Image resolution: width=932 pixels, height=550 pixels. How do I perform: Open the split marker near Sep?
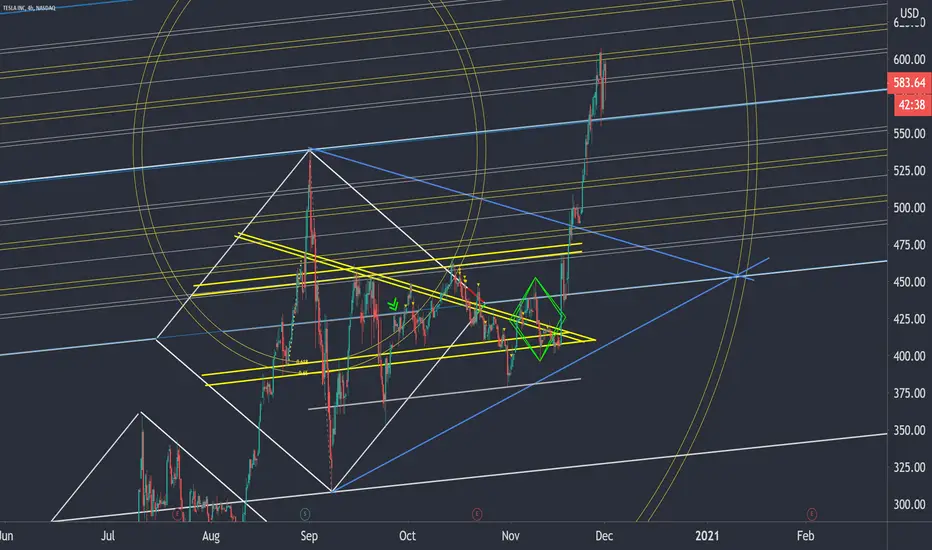[x=305, y=514]
